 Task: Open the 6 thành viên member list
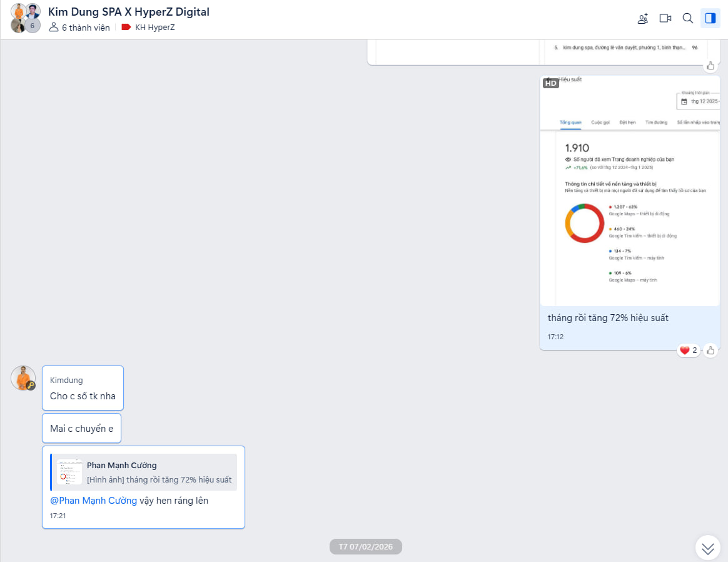[79, 28]
